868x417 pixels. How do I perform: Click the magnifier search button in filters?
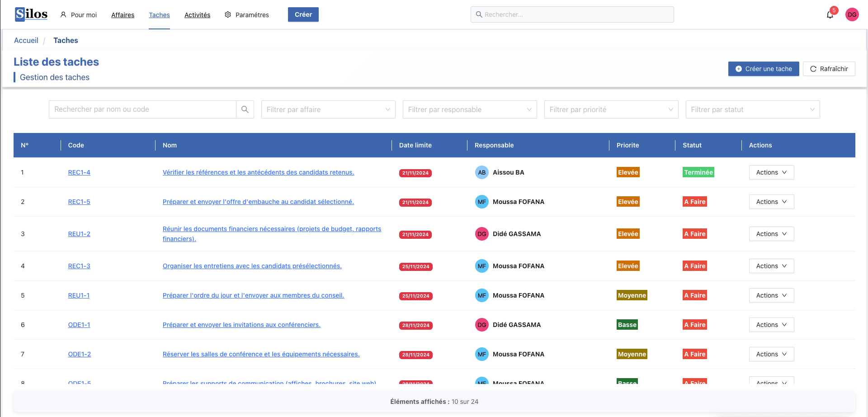point(245,109)
